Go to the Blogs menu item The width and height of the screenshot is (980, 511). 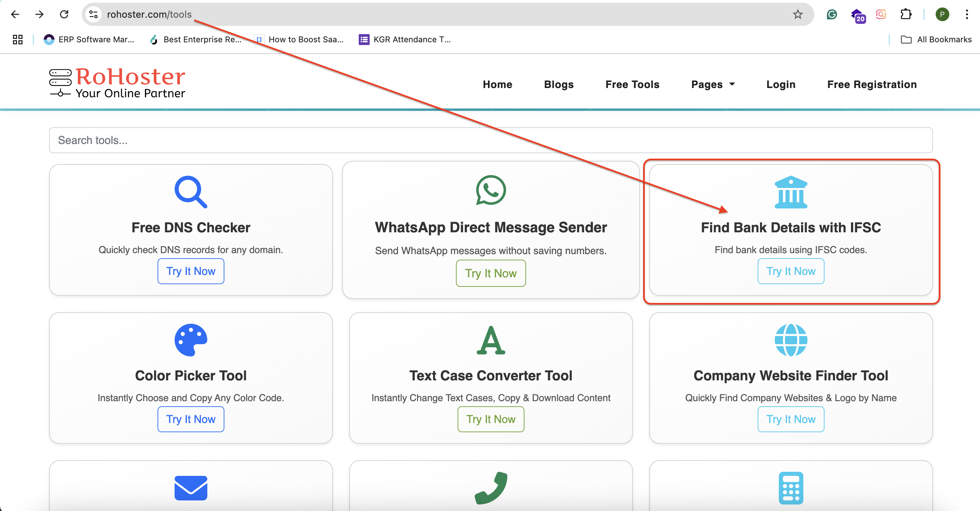click(559, 84)
